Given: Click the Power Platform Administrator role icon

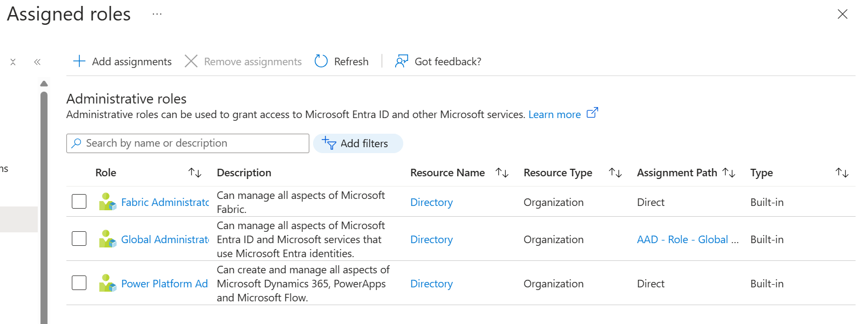Looking at the screenshot, I should (107, 283).
